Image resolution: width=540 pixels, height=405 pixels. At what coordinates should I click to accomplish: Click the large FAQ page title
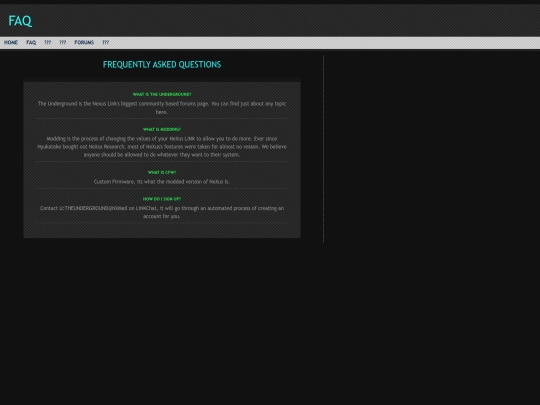click(20, 21)
